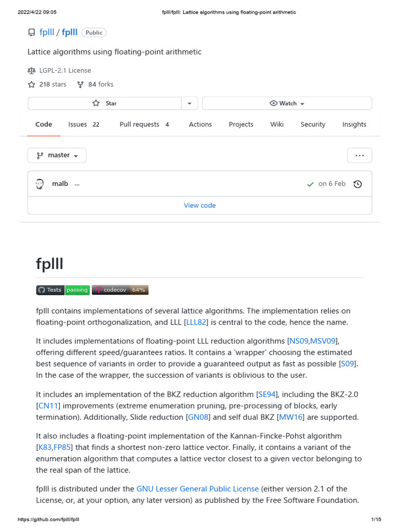Image resolution: width=399 pixels, height=532 pixels.
Task: Open the LLL82 reference link
Action: (196, 322)
